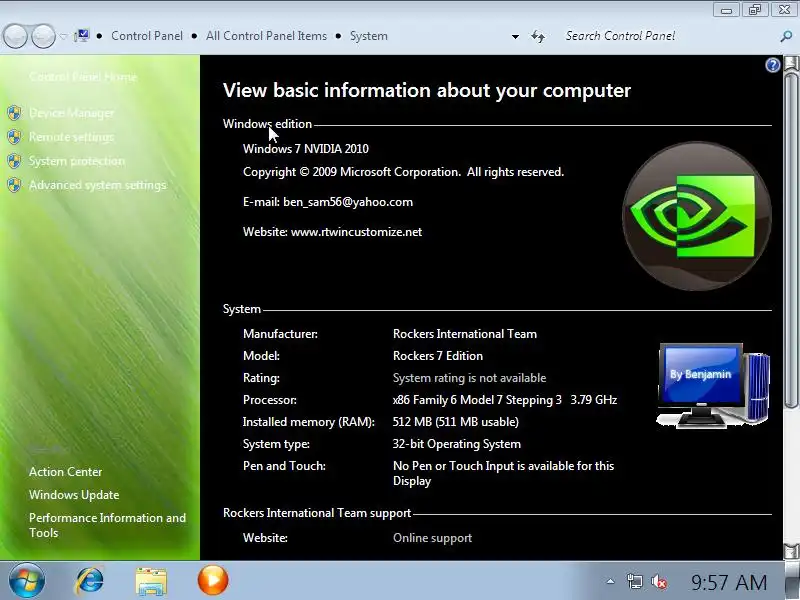Open Advanced system settings link
This screenshot has height=600, width=800.
pos(97,185)
